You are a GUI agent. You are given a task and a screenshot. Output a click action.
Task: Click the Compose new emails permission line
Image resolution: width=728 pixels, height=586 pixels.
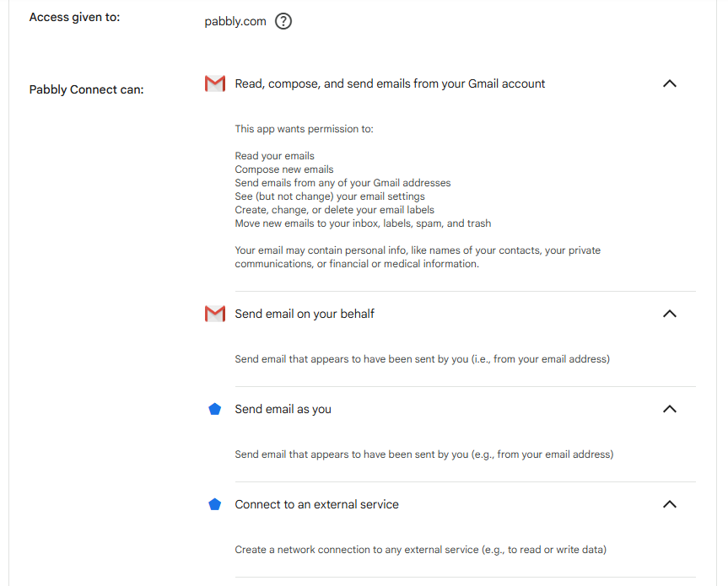[284, 169]
